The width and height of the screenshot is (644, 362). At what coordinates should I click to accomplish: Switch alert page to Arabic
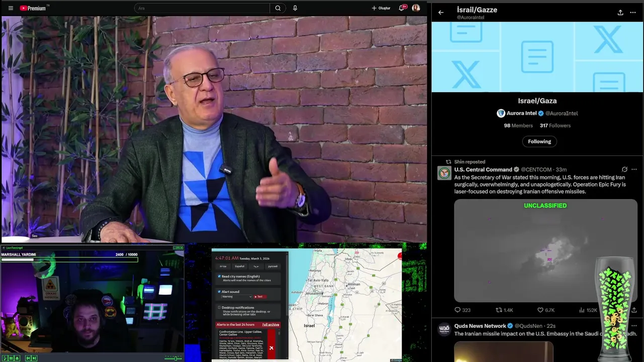256,266
